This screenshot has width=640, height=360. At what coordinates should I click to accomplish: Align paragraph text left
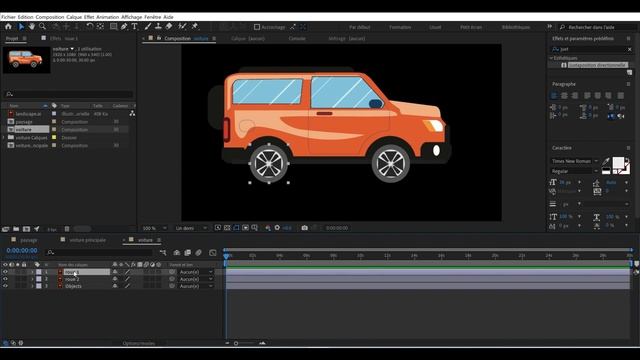coord(554,96)
